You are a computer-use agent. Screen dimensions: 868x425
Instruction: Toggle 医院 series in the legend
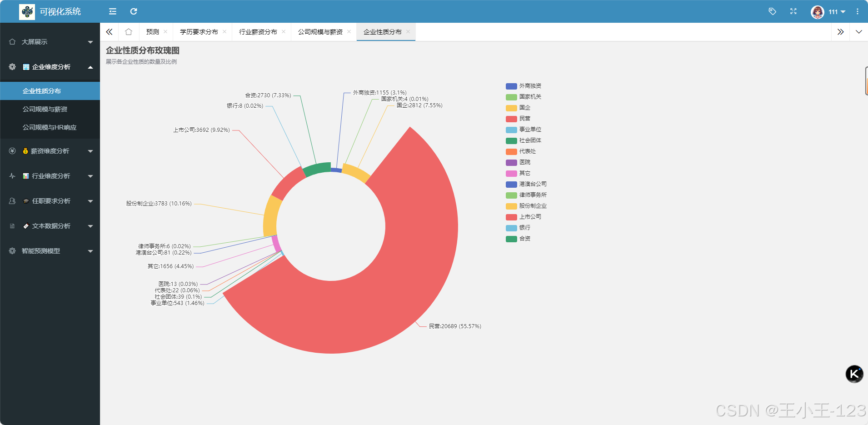pyautogui.click(x=518, y=162)
